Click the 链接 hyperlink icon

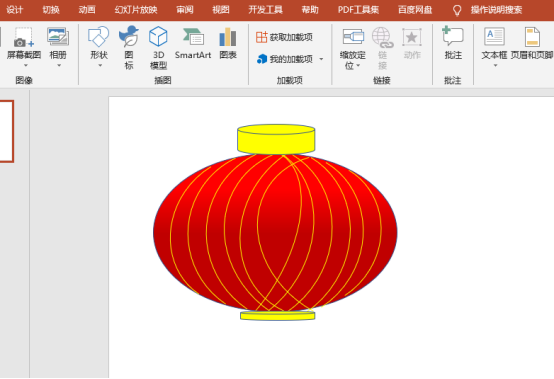382,37
